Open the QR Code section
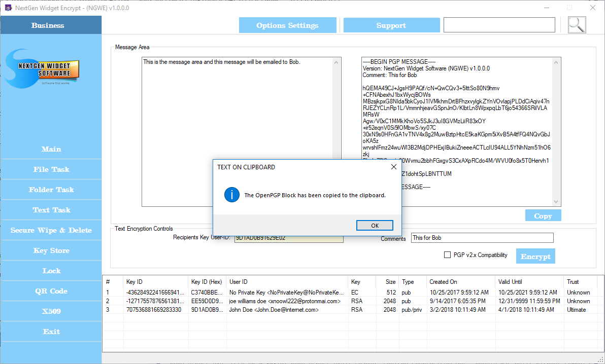Viewport: 605px width, 364px height. pos(51,291)
